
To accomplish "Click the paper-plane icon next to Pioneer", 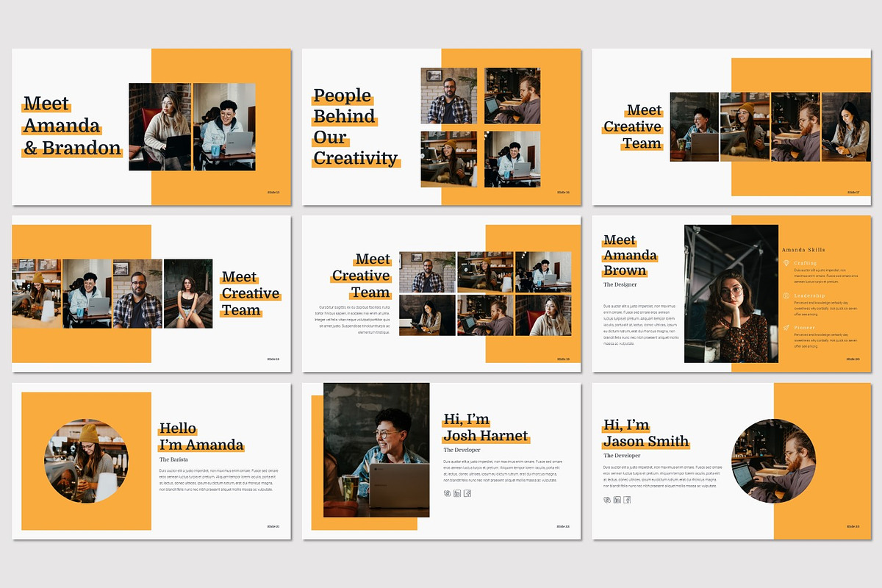I will (x=786, y=328).
